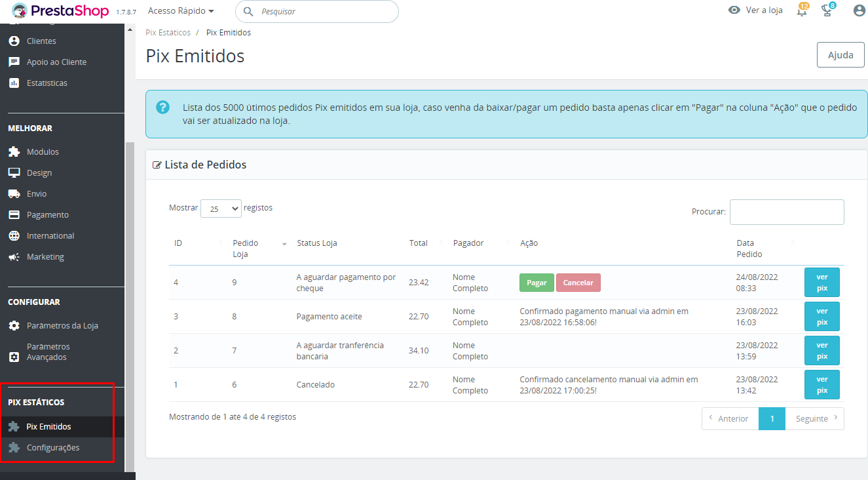Click Pix Estaticos breadcrumb link
Image resolution: width=868 pixels, height=480 pixels.
point(168,32)
